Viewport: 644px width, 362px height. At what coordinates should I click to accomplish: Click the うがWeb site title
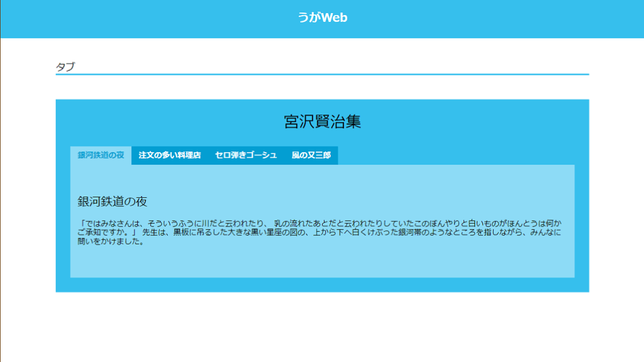(x=322, y=18)
